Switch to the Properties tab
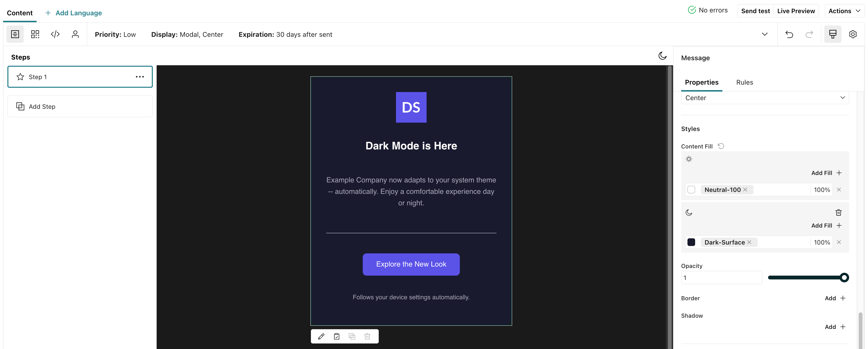Viewport: 868px width, 349px height. point(702,82)
